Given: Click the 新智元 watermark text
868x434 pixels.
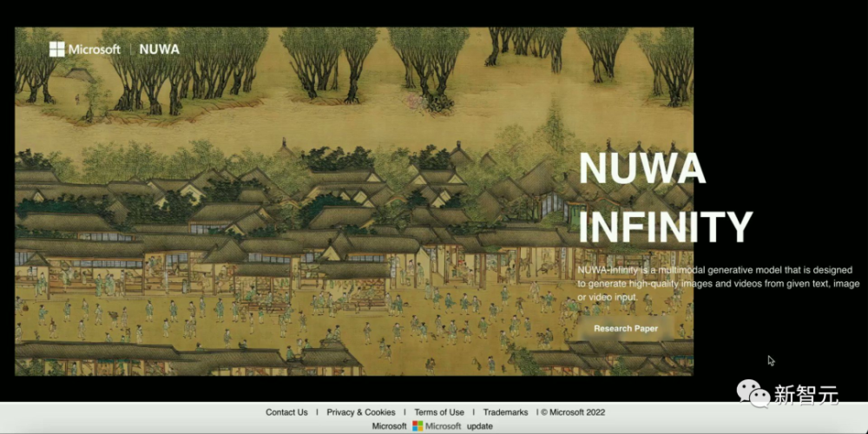Looking at the screenshot, I should click(x=806, y=395).
